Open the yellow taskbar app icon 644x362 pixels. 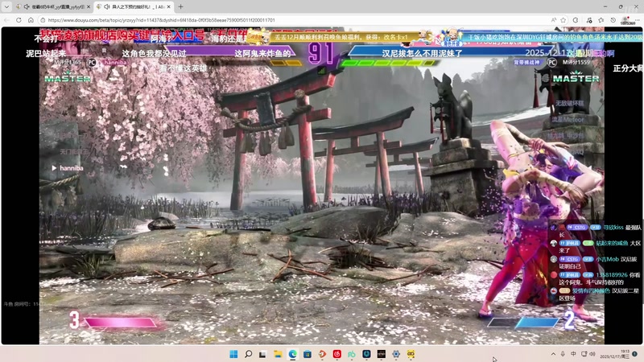coord(411,354)
